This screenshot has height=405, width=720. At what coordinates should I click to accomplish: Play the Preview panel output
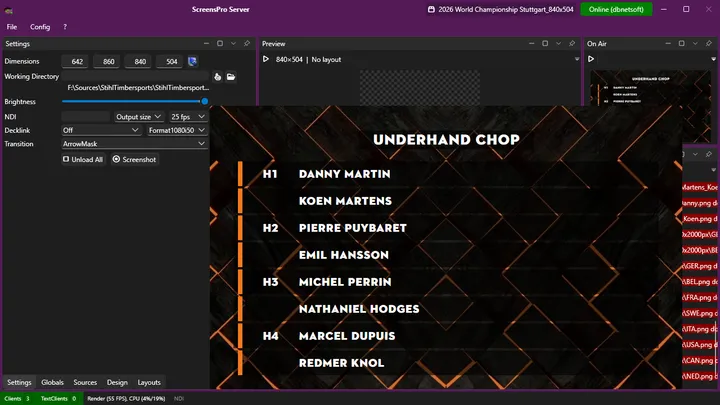[x=266, y=59]
